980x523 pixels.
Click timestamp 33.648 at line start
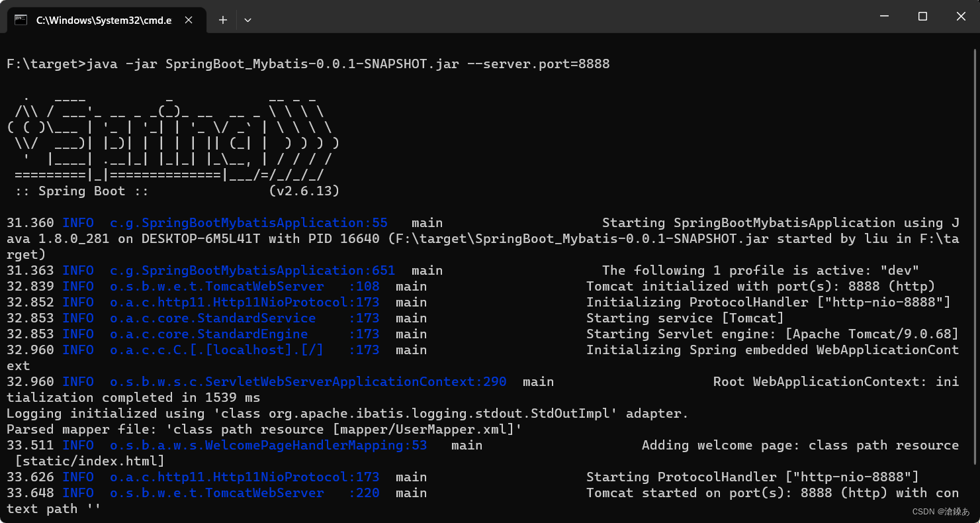point(30,493)
